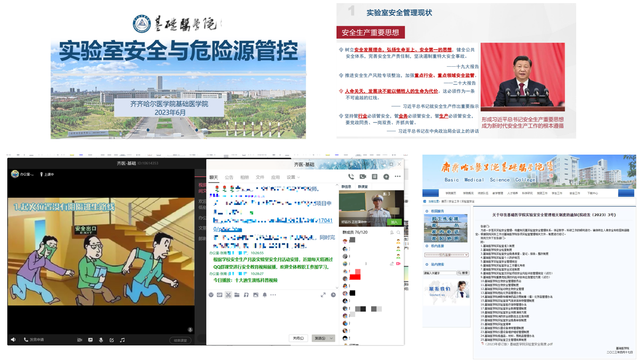This screenshot has width=644, height=363.
Task: Toggle the classroom speaker volume icon
Action: [13, 340]
